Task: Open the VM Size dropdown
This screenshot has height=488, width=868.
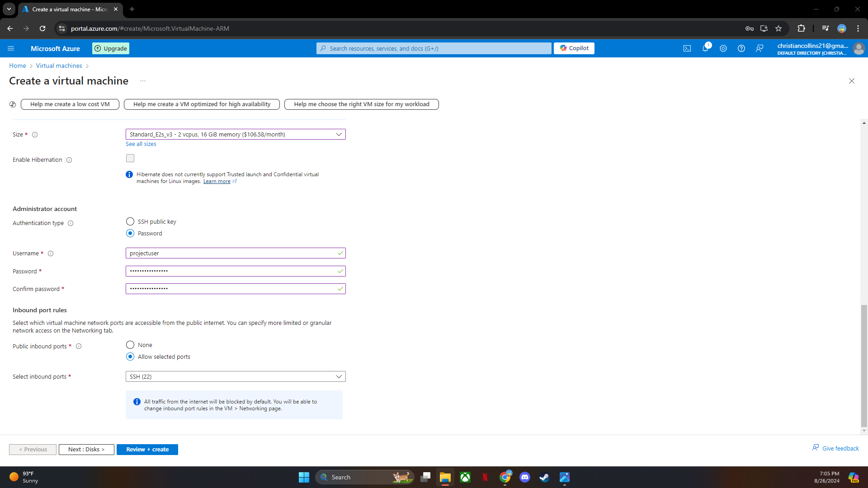Action: pos(235,134)
